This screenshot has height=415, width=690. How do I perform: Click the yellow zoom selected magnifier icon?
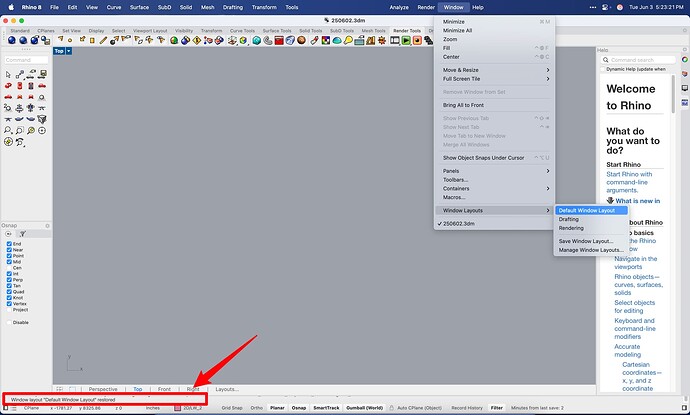pos(31,130)
